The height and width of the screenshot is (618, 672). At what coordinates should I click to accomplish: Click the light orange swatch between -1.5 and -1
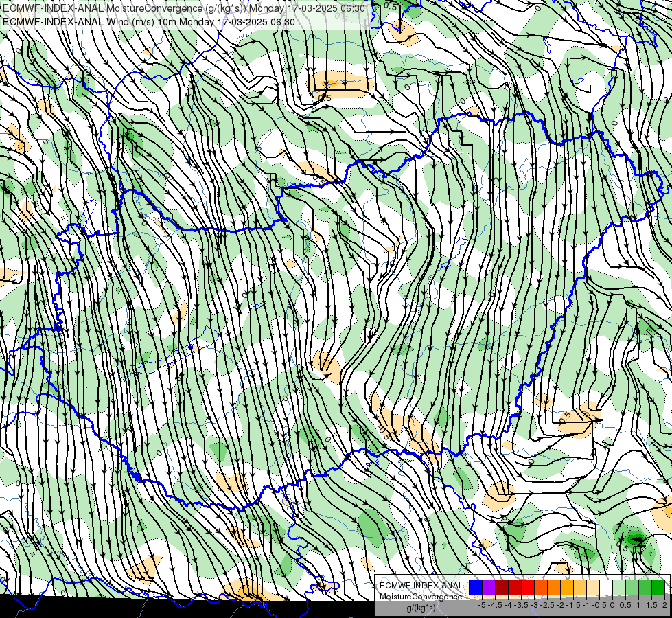[x=580, y=588]
